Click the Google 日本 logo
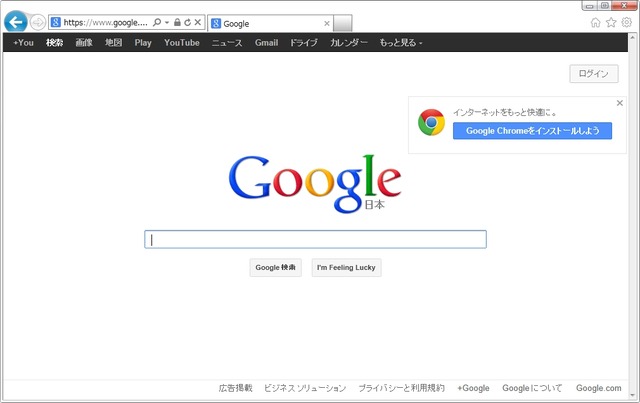 315,183
